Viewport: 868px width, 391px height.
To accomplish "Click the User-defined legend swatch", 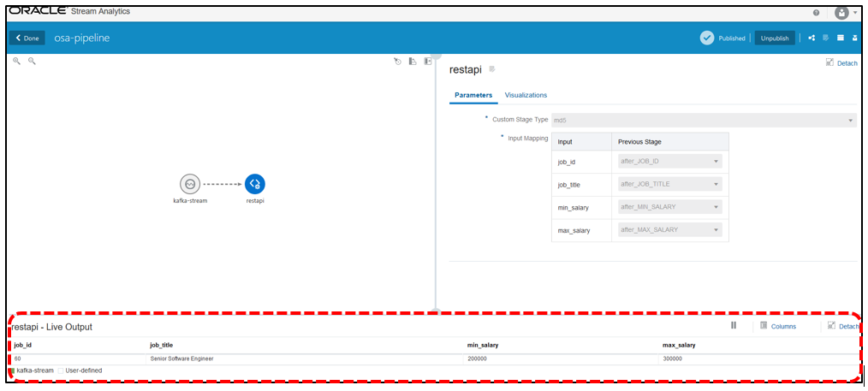I will (61, 370).
